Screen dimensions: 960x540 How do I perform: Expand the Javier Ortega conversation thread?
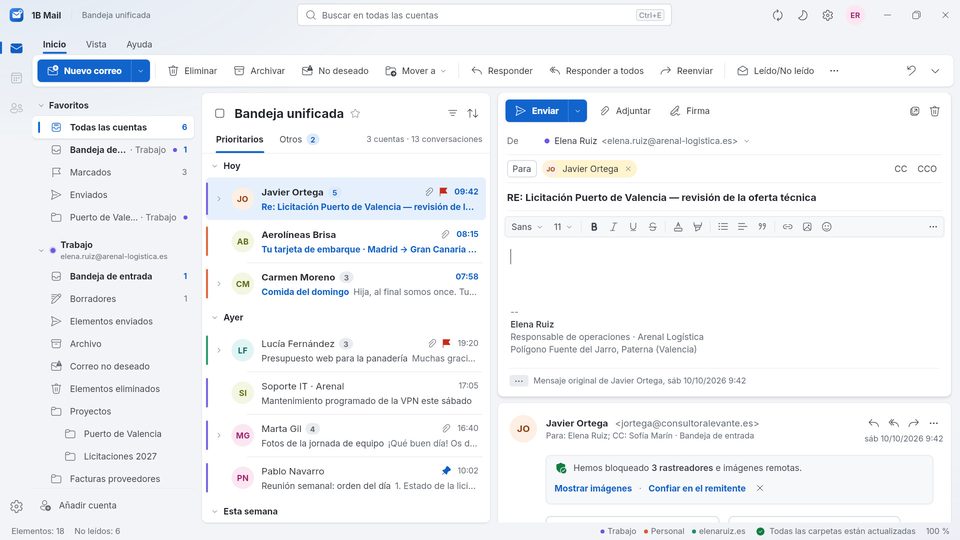pyautogui.click(x=219, y=198)
